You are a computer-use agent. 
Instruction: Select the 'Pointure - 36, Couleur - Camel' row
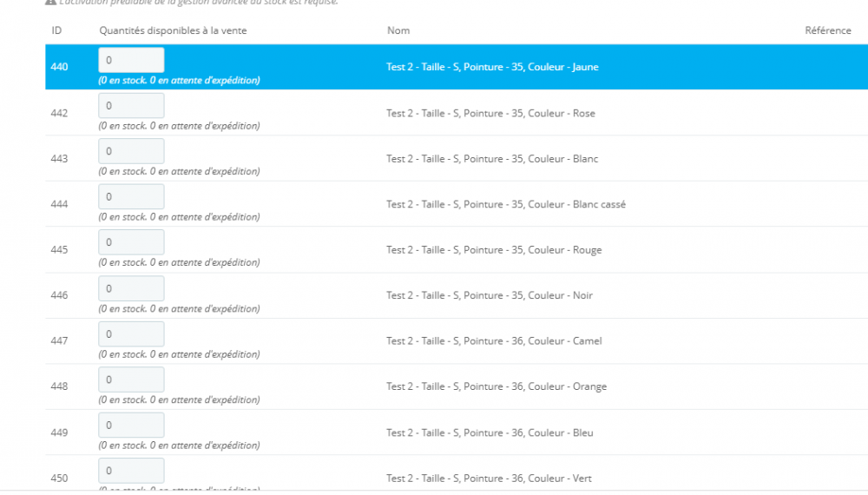point(494,341)
